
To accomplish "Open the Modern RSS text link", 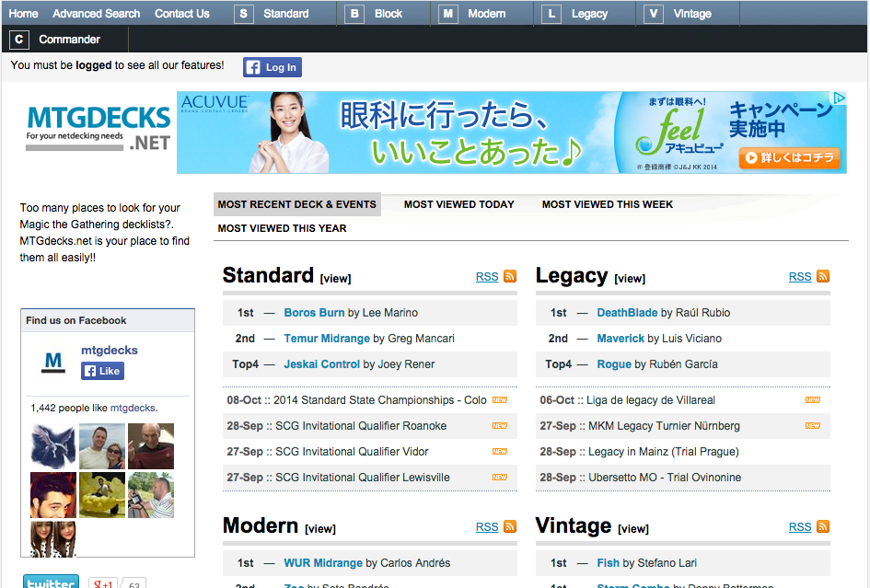I will pyautogui.click(x=487, y=527).
